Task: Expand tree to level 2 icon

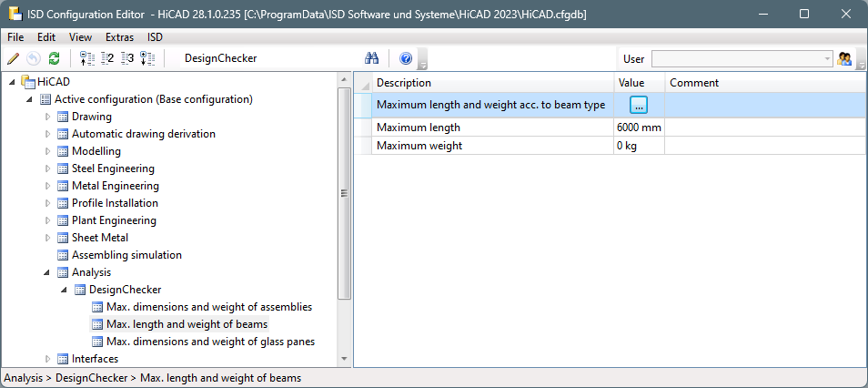Action: pyautogui.click(x=108, y=58)
